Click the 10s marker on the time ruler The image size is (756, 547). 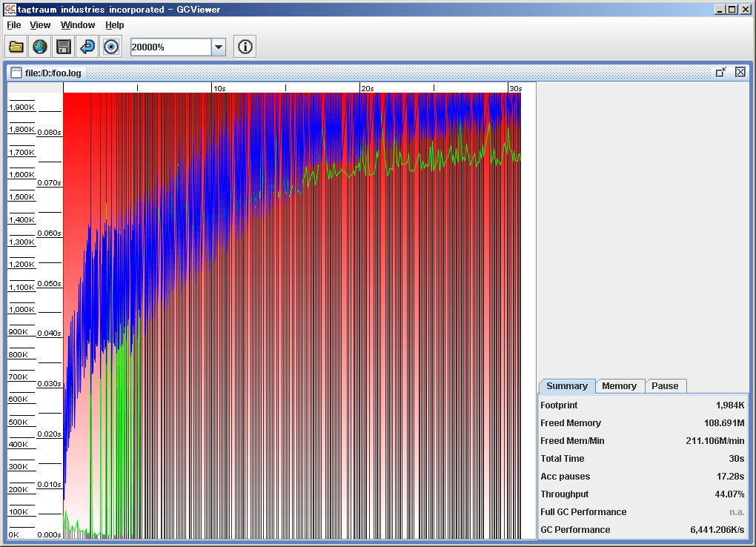[x=219, y=88]
